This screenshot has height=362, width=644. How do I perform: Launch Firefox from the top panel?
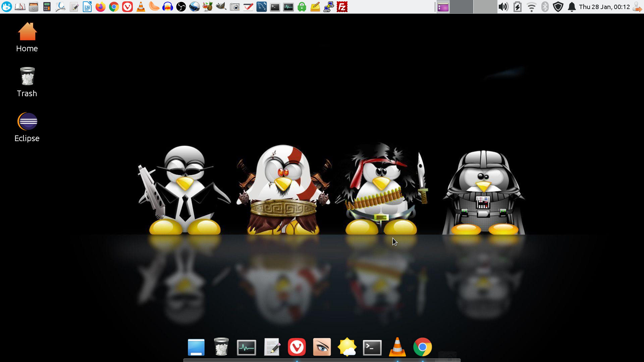(100, 7)
